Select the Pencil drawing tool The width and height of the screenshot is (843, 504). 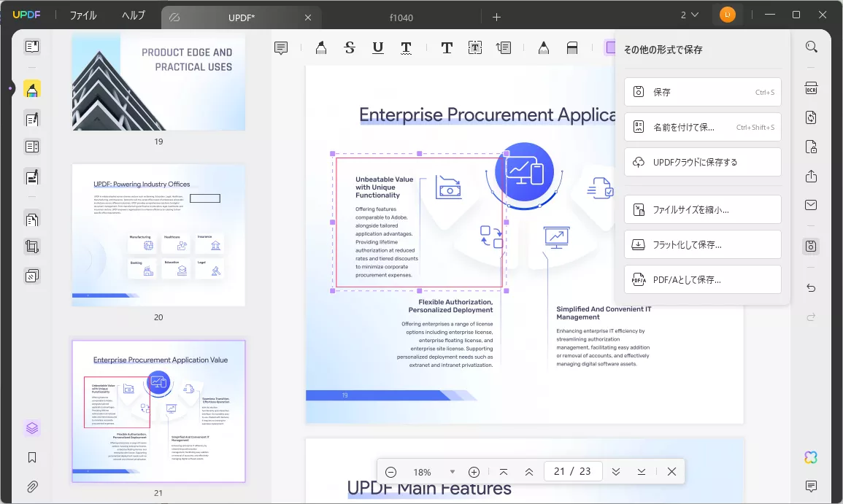click(x=544, y=48)
